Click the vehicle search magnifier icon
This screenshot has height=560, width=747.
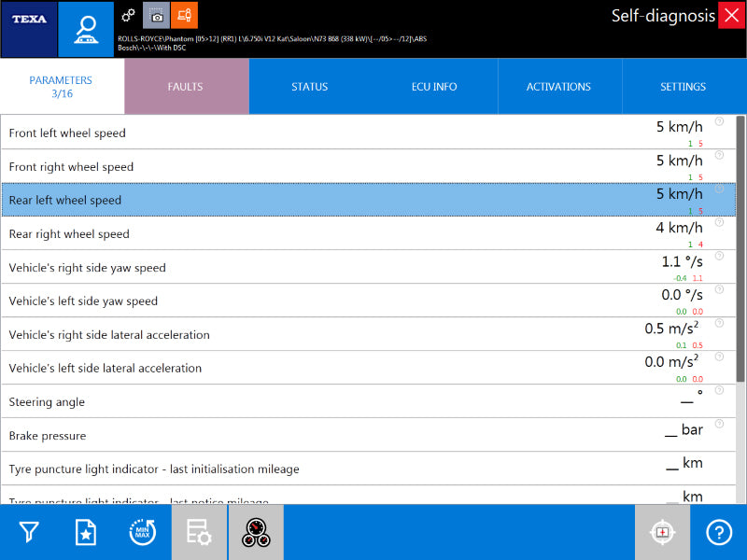85,28
